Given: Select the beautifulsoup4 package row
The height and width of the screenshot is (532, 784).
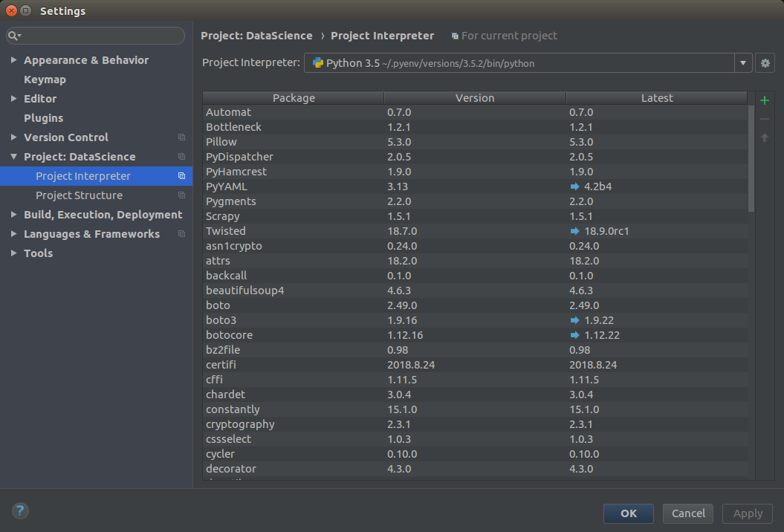Looking at the screenshot, I should pos(297,291).
